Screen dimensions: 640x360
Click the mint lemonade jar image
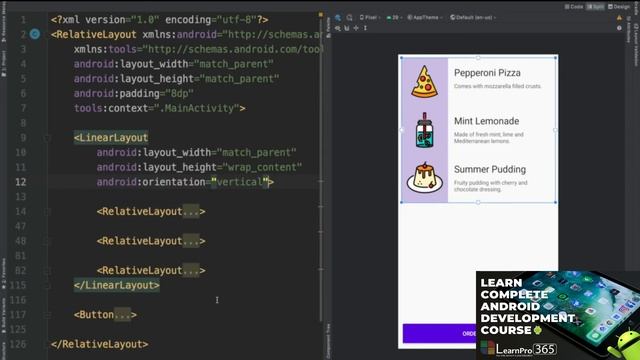[425, 130]
